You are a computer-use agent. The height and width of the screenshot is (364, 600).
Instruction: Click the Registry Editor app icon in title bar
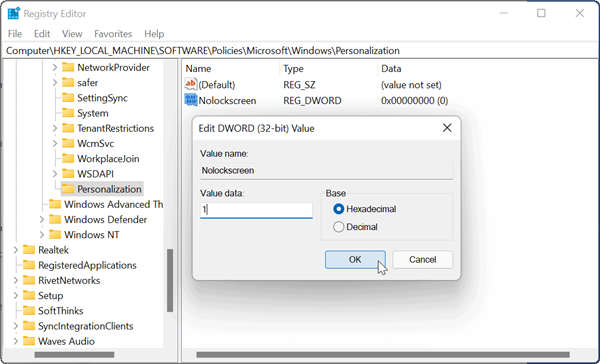(14, 13)
